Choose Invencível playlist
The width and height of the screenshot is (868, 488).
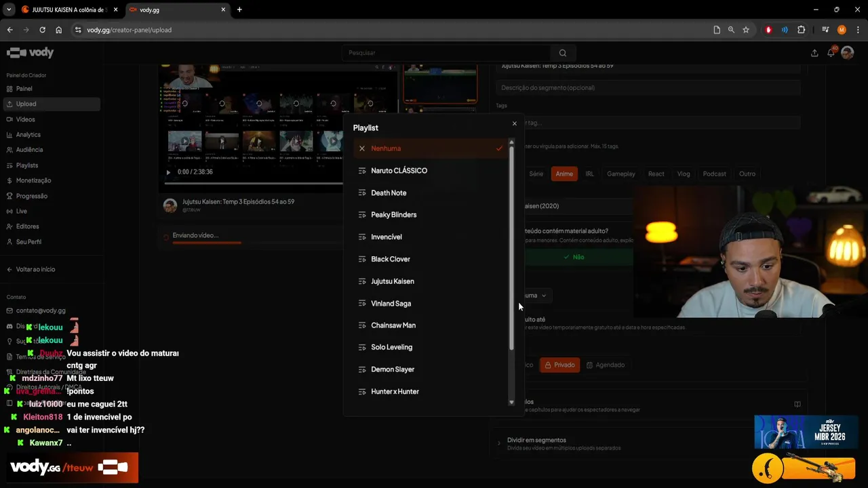[x=430, y=237]
